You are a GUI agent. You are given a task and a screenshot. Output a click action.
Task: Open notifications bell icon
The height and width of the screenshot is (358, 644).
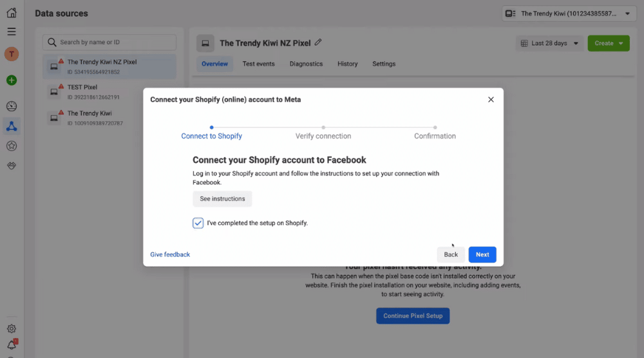12,345
